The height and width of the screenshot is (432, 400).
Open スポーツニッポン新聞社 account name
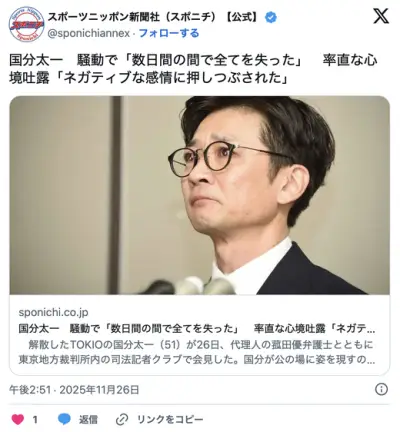tap(154, 17)
